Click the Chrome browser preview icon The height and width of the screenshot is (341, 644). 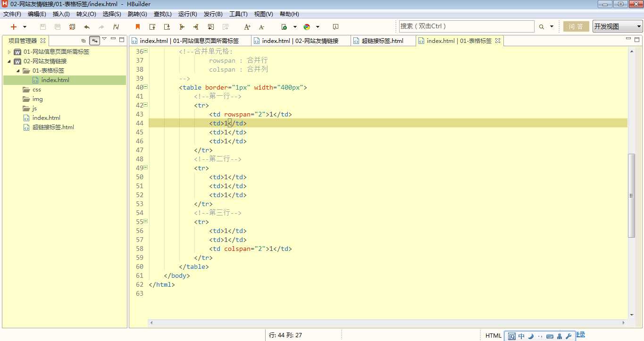[x=307, y=27]
